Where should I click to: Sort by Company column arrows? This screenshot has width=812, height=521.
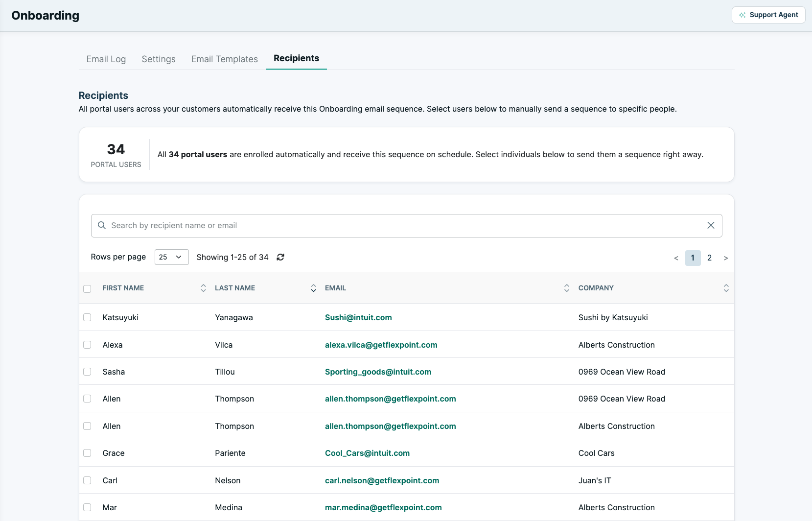click(x=726, y=288)
